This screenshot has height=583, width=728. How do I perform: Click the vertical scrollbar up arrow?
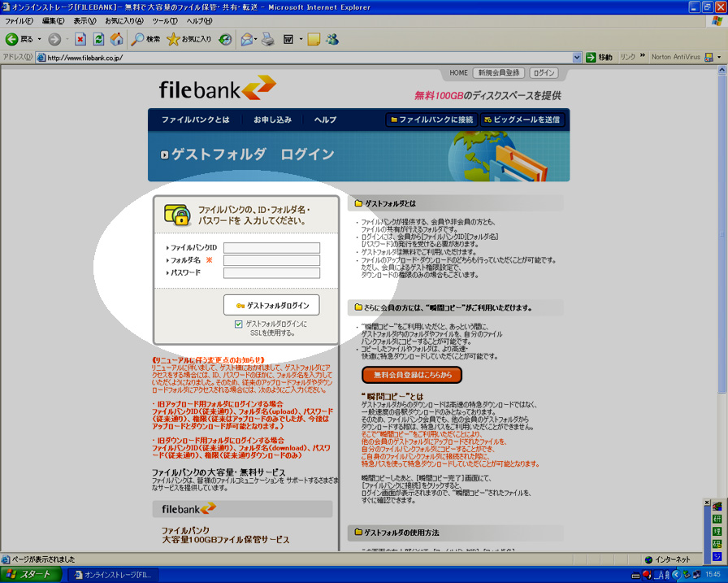(x=722, y=70)
